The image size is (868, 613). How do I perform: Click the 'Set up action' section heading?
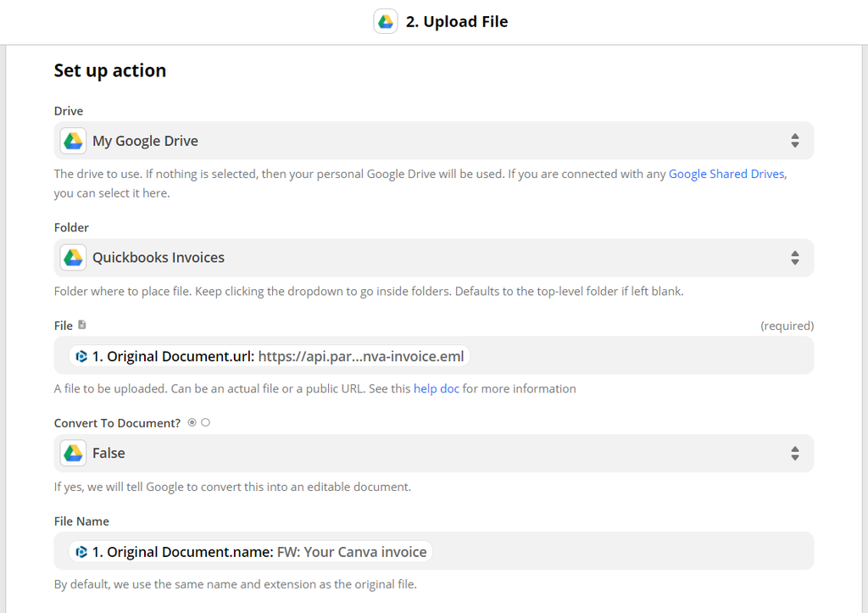tap(110, 70)
